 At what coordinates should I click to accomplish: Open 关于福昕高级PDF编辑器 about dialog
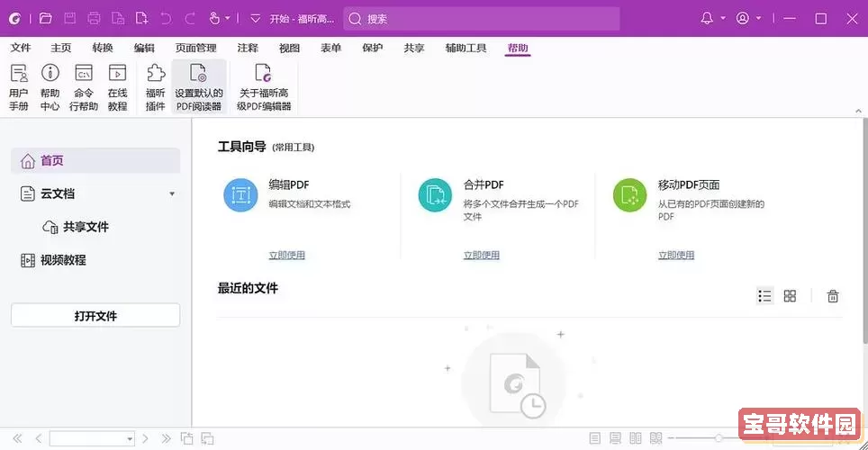pos(264,87)
